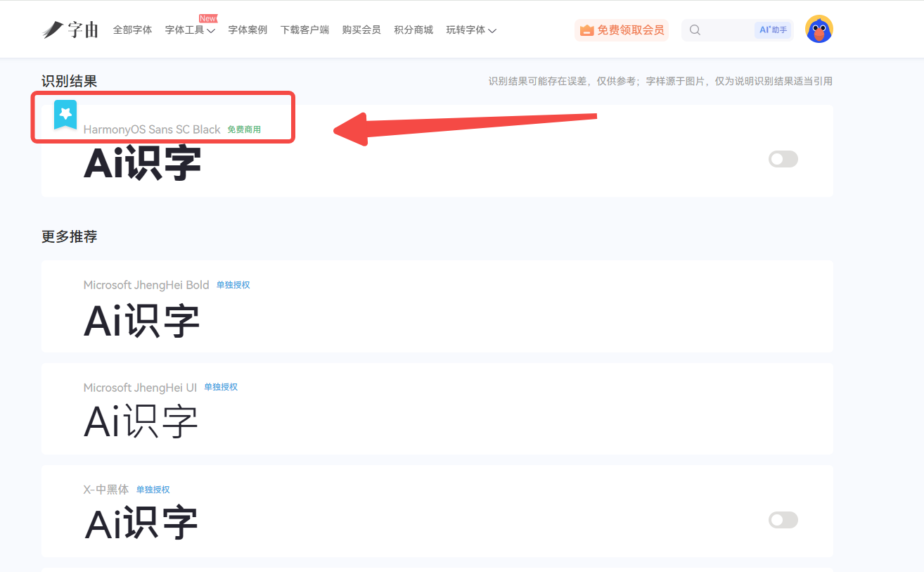This screenshot has width=924, height=572.
Task: Toggle the switch on X-中黑体 row
Action: (783, 520)
